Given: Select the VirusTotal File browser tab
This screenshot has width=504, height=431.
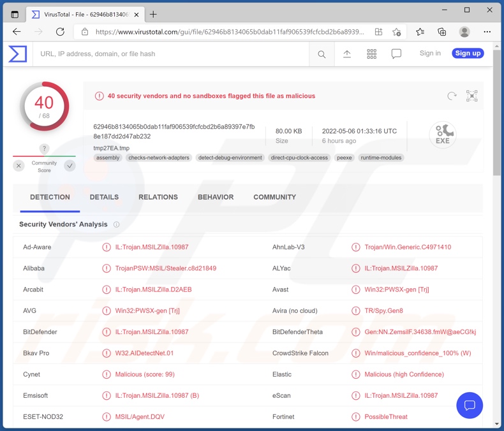Looking at the screenshot, I should (85, 15).
